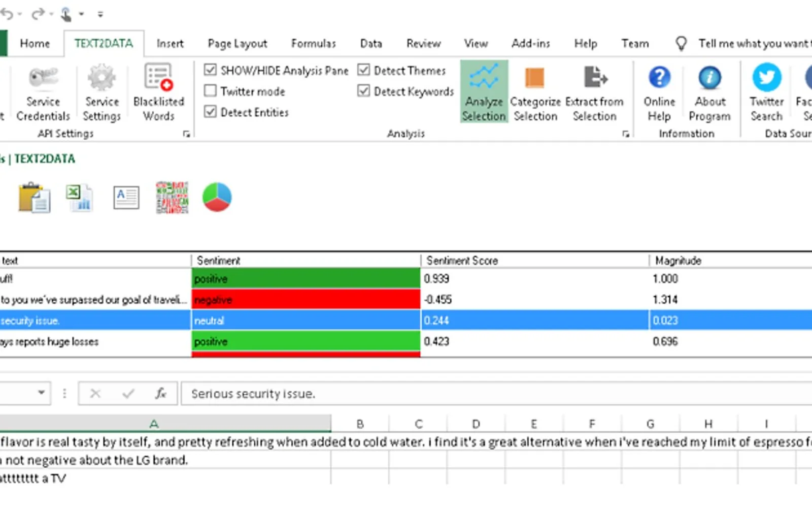
Task: Click the Tell me what you want field
Action: 754,44
